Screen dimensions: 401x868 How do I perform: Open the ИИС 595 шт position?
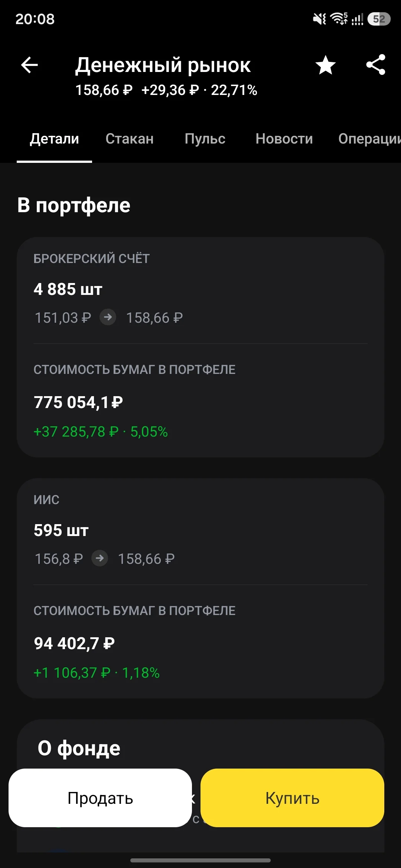pos(200,588)
